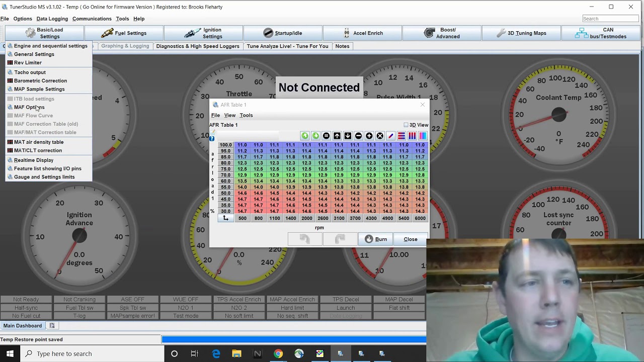Open File Explorer from the taskbar

point(236,353)
